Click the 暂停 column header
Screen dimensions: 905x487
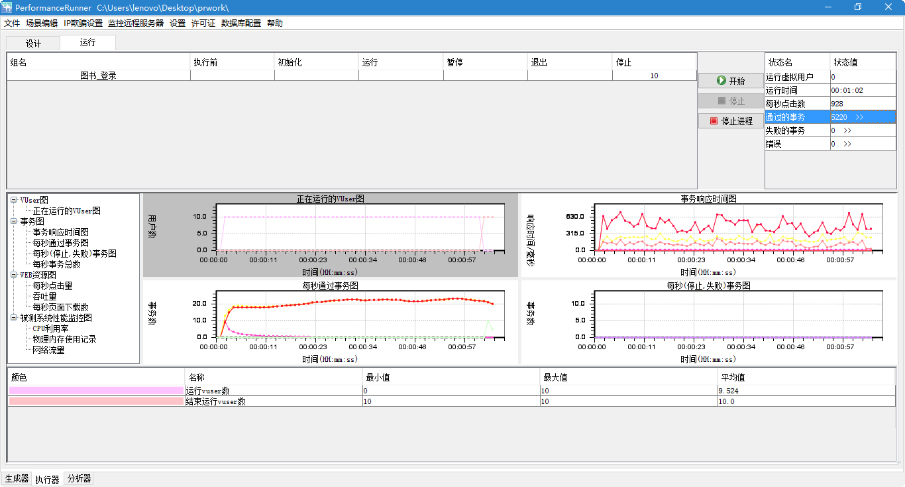pyautogui.click(x=485, y=62)
